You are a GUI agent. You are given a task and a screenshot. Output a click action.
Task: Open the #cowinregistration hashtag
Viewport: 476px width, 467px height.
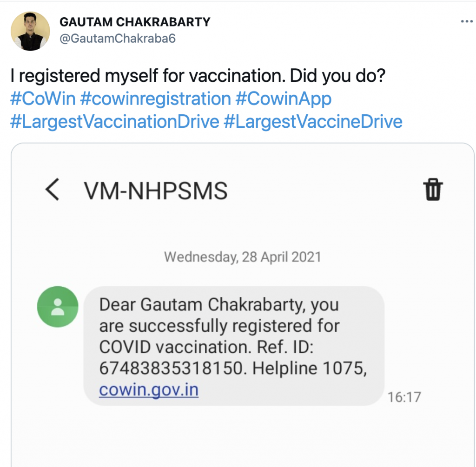coord(155,99)
